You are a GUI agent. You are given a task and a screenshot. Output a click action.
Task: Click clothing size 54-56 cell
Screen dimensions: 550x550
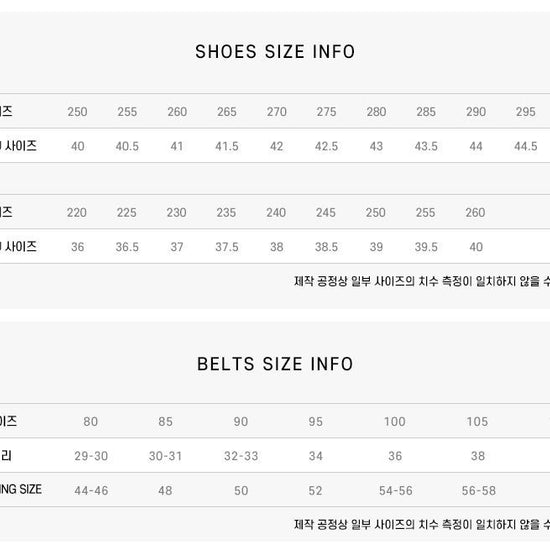click(x=396, y=490)
